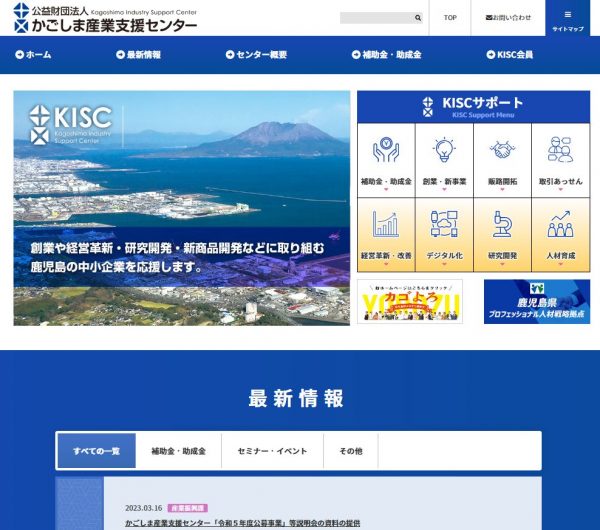
Task: Click the pink category tag beside 2023.03.16
Action: pos(188,508)
